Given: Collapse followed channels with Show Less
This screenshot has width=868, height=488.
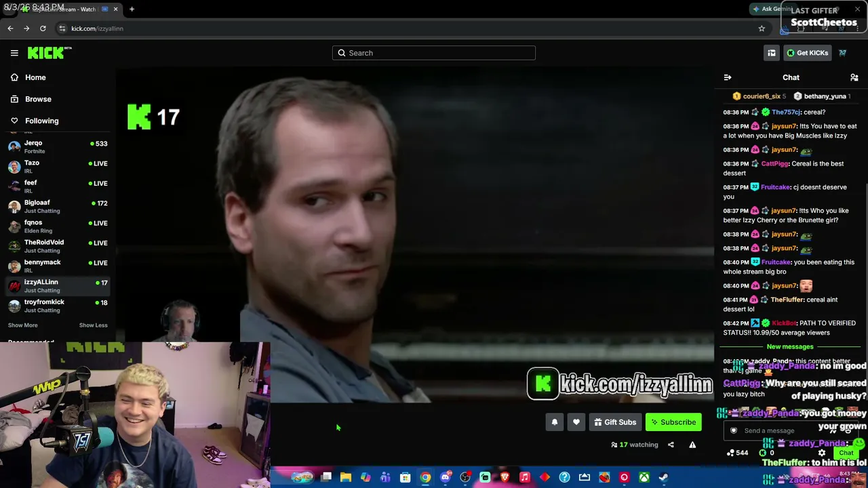Looking at the screenshot, I should 93,325.
